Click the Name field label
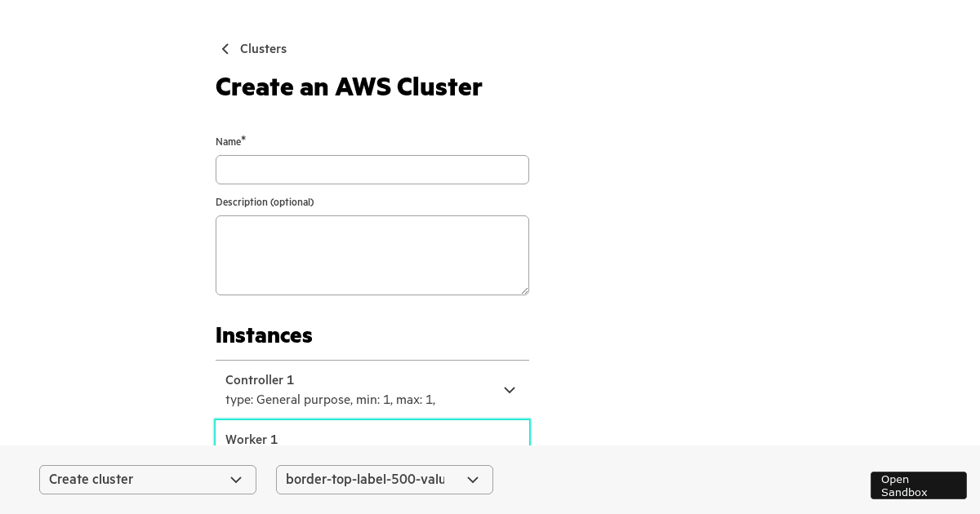 (x=228, y=142)
